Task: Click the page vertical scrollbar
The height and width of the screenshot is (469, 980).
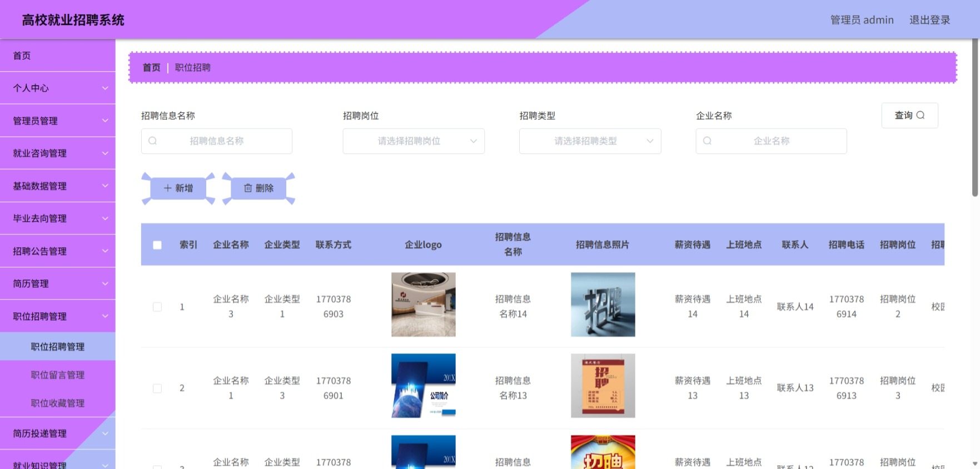Action: 975,118
